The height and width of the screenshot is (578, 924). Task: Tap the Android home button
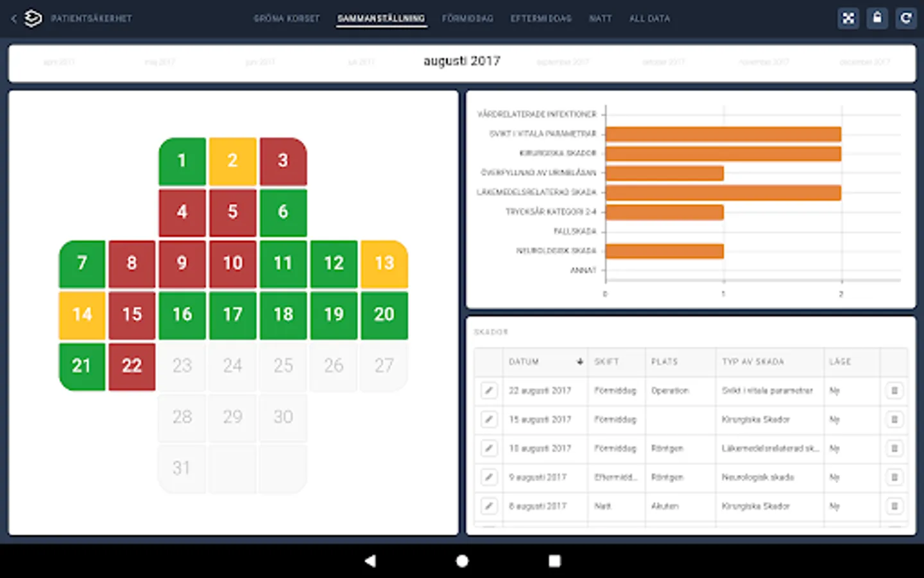click(462, 561)
